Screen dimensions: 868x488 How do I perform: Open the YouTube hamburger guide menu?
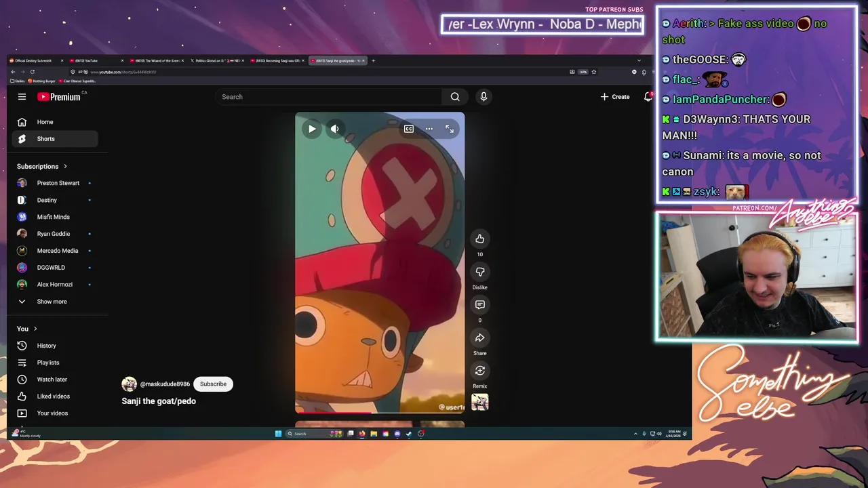(x=22, y=97)
